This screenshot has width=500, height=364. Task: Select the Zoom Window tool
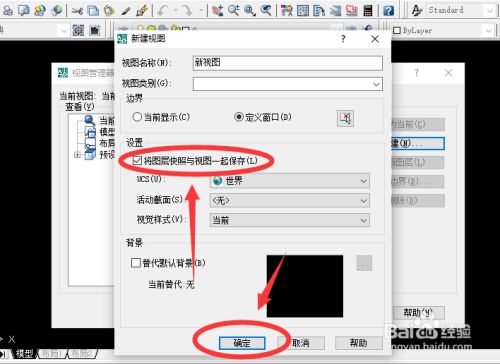click(250, 11)
